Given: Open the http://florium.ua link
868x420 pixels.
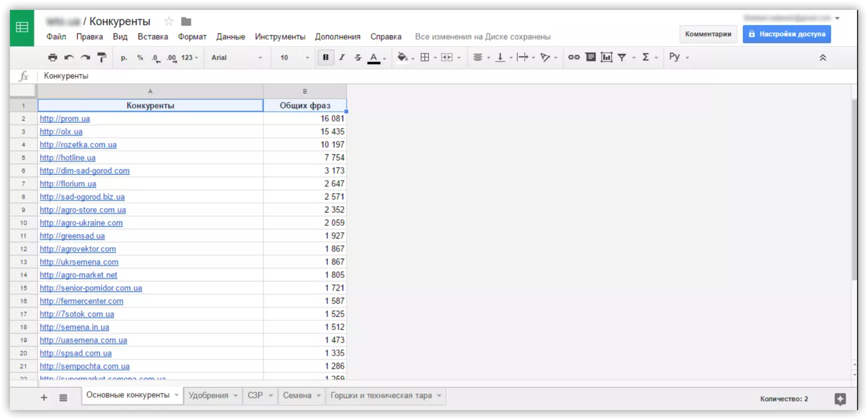Looking at the screenshot, I should pyautogui.click(x=68, y=184).
